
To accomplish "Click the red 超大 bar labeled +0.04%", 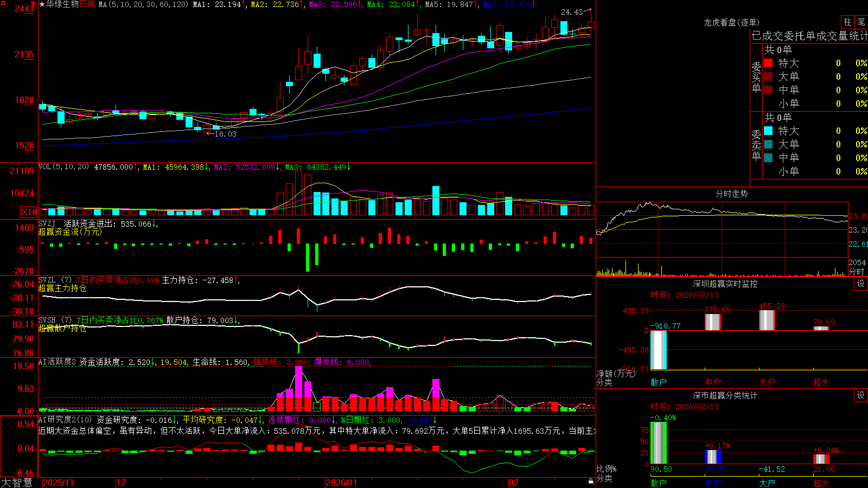I will point(821,459).
